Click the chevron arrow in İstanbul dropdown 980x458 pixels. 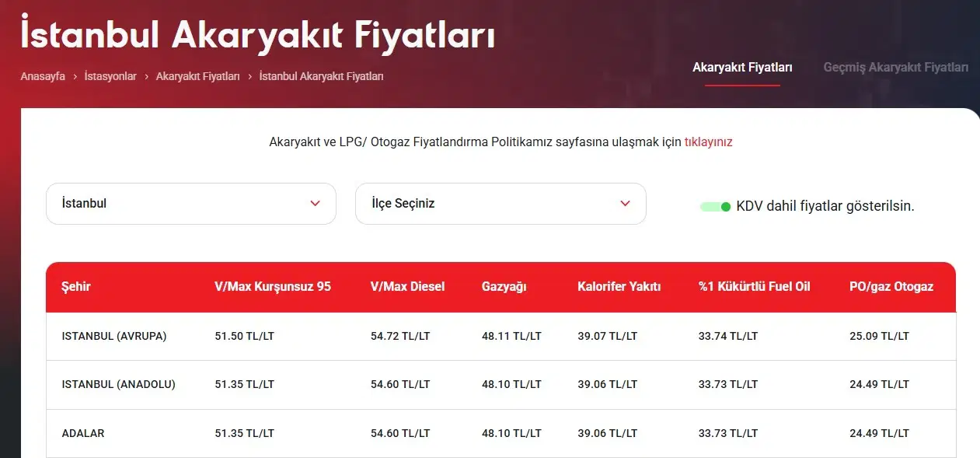315,204
